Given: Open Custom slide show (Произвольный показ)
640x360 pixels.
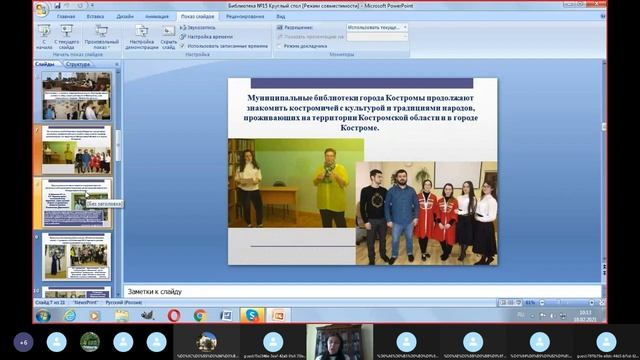Looking at the screenshot, I should (102, 37).
